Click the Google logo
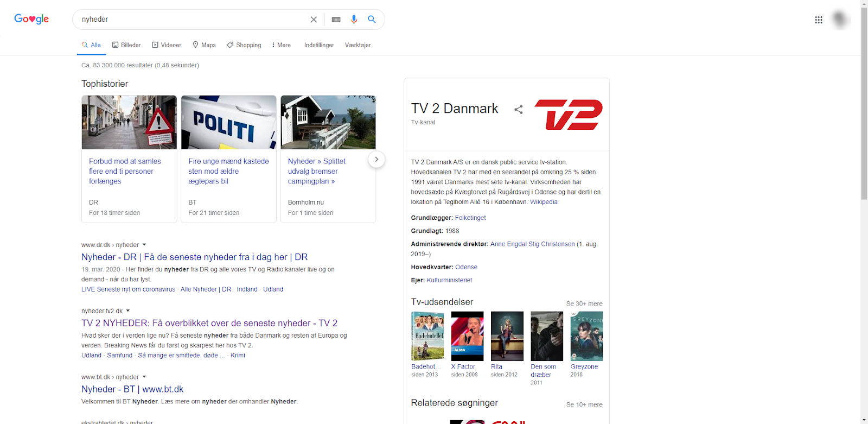This screenshot has height=424, width=868. (31, 19)
